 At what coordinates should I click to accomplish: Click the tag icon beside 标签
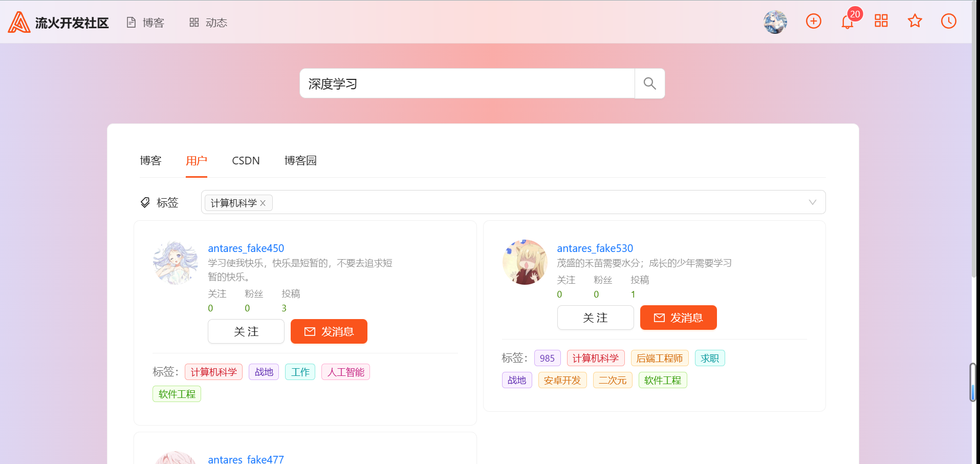tap(145, 203)
